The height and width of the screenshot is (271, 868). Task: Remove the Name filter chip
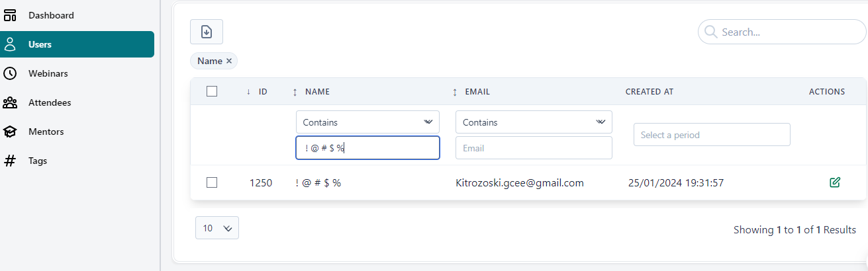point(229,61)
